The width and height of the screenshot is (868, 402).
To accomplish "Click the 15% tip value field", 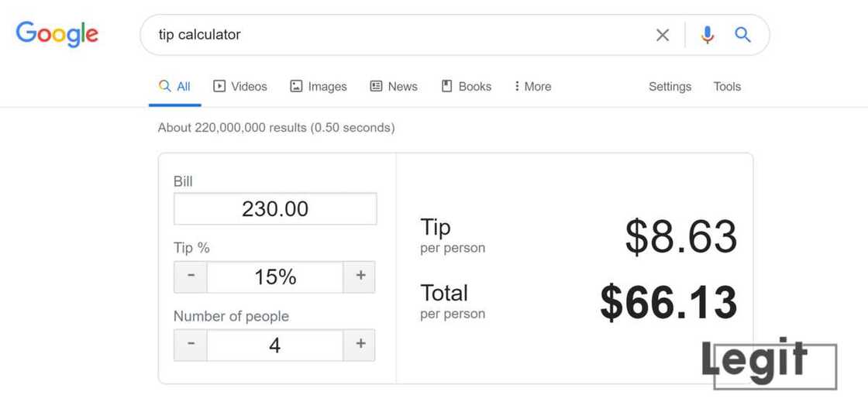I will 275,277.
